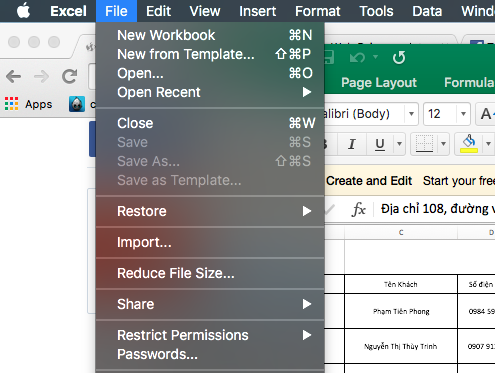The image size is (495, 373).
Task: Click the browser Forward arrow
Action: coord(42,77)
